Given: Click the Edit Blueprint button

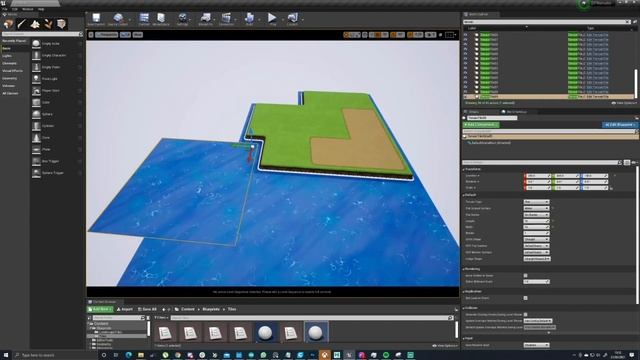Looking at the screenshot, I should [620, 124].
